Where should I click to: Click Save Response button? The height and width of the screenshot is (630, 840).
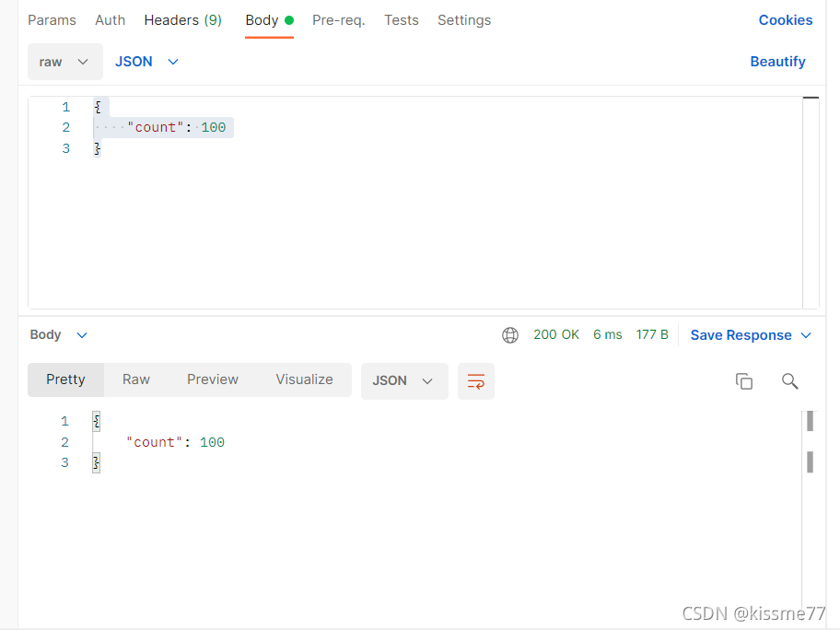(741, 335)
